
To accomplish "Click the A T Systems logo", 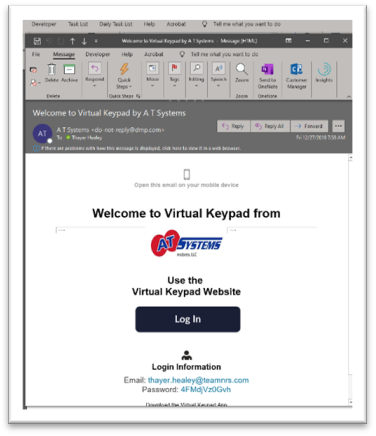I will click(x=186, y=244).
